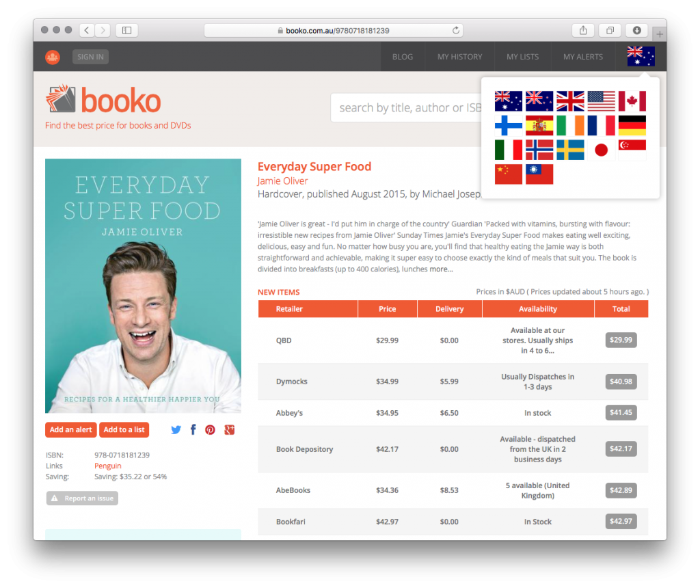This screenshot has height=588, width=700.
Task: Click Book Depository total $42.17 button
Action: [621, 449]
